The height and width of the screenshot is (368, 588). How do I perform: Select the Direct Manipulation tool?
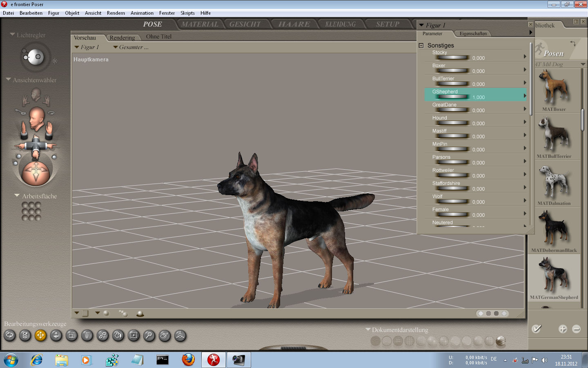click(x=180, y=336)
